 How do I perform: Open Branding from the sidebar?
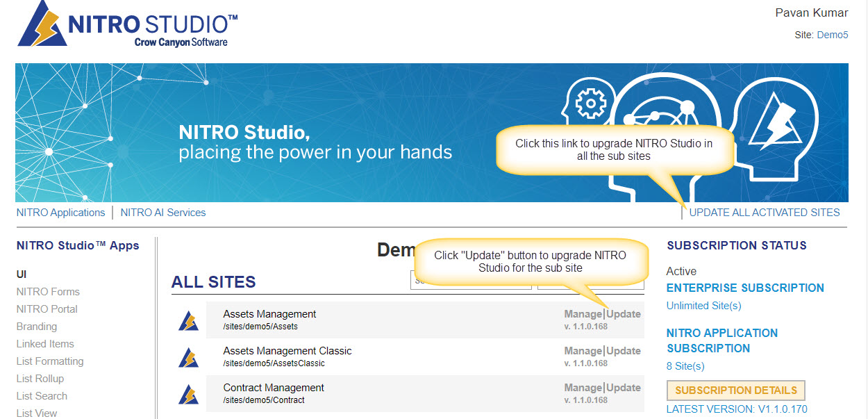click(x=37, y=327)
